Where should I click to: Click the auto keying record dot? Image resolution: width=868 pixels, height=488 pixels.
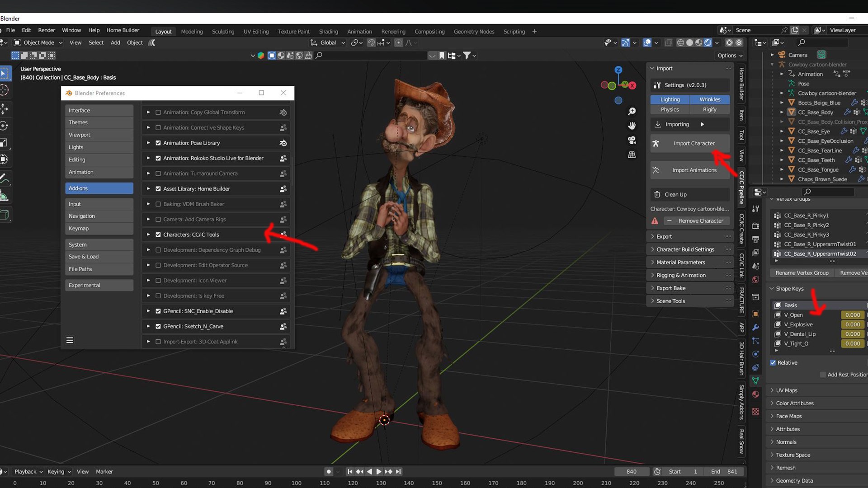(x=329, y=471)
